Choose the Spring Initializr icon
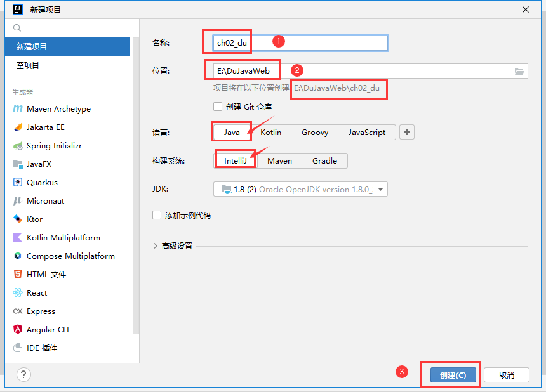 pyautogui.click(x=18, y=146)
